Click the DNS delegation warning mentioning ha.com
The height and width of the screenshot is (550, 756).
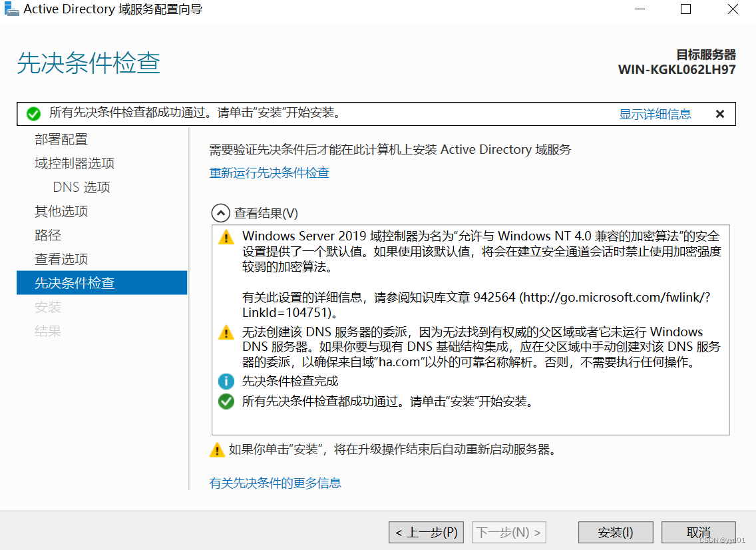click(x=481, y=347)
